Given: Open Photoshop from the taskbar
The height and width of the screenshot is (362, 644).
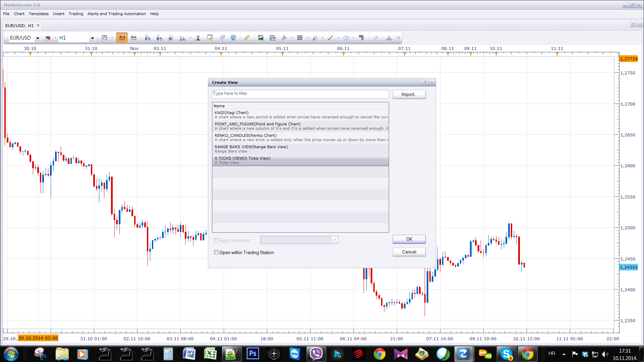Looking at the screenshot, I should [253, 354].
